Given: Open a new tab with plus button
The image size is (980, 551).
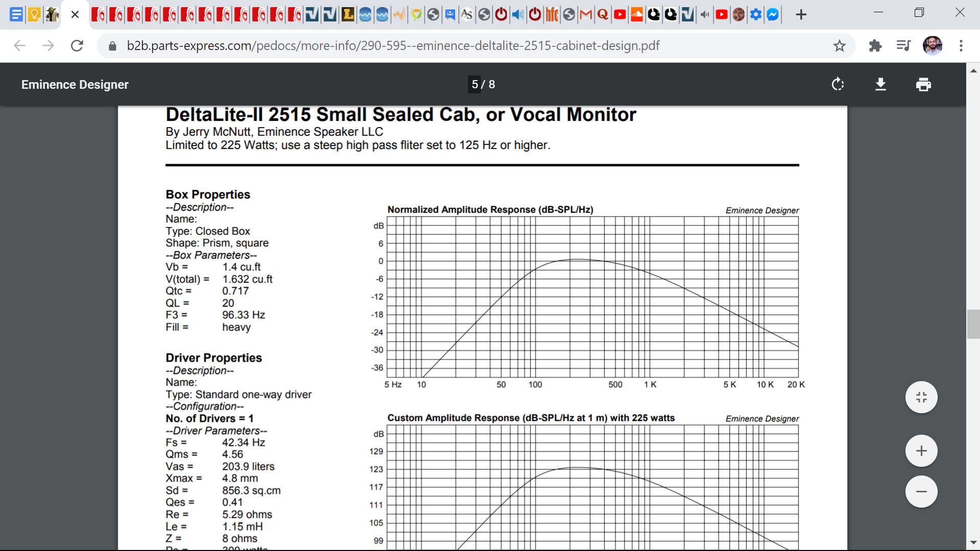Looking at the screenshot, I should pyautogui.click(x=801, y=14).
